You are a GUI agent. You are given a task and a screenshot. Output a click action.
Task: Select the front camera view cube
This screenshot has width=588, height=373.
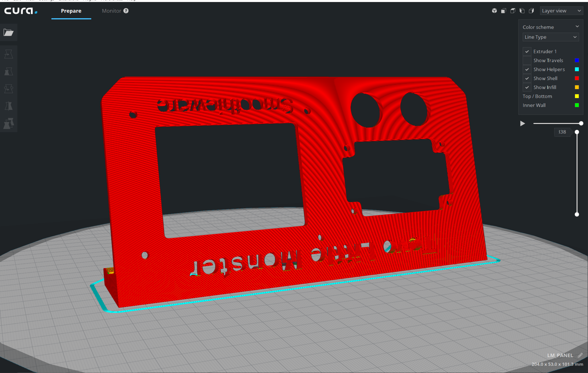[x=503, y=11]
